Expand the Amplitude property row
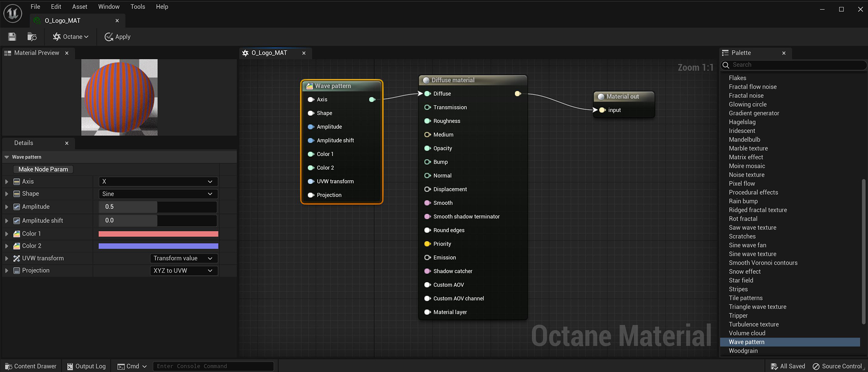The width and height of the screenshot is (868, 372). 7,207
